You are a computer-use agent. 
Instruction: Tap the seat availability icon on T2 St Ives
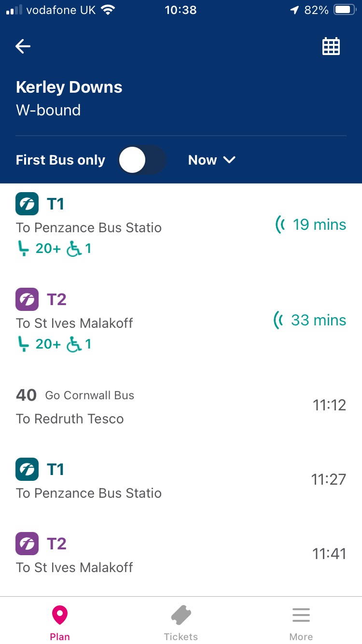(23, 344)
